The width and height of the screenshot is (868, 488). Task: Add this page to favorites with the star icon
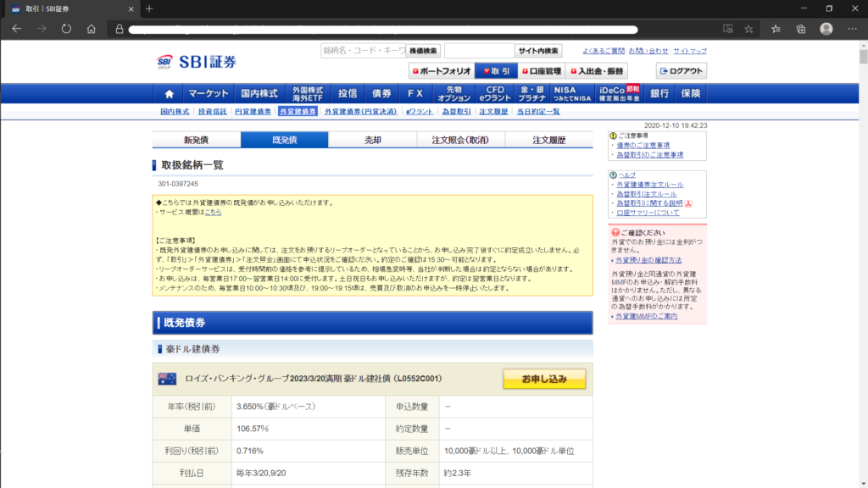[x=748, y=28]
